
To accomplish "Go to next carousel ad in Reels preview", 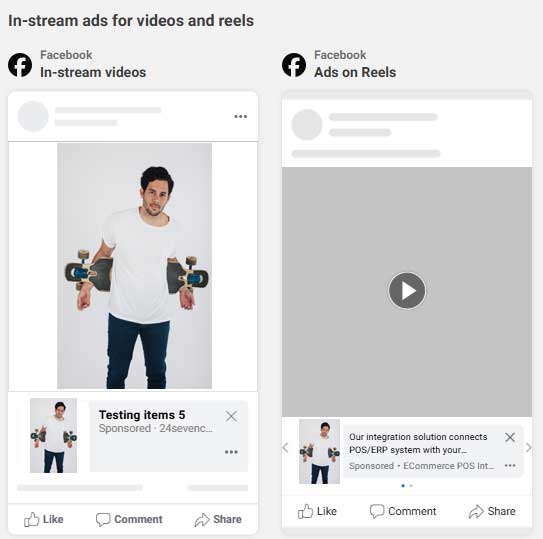I will (x=528, y=447).
